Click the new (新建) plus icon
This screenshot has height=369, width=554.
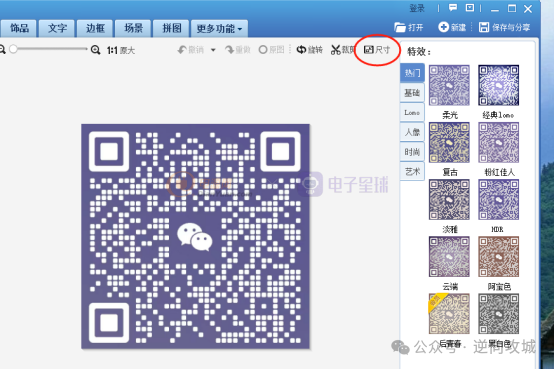coord(443,27)
